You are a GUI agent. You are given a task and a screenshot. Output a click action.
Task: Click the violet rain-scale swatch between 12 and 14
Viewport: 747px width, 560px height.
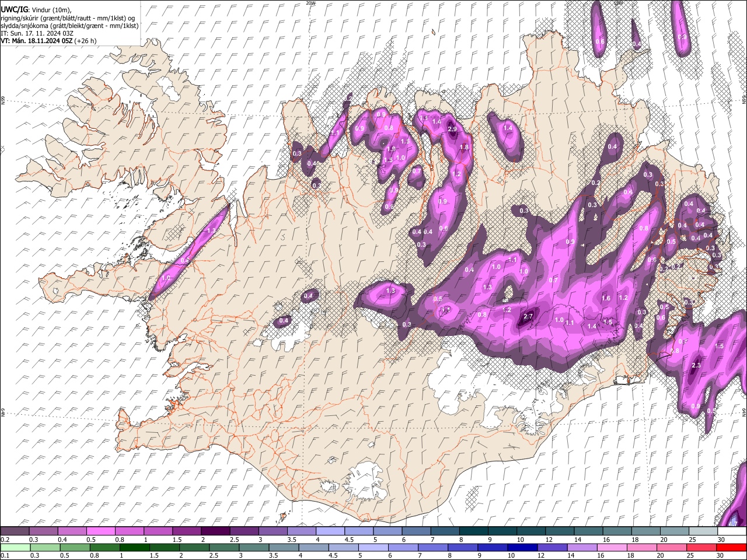(x=551, y=547)
